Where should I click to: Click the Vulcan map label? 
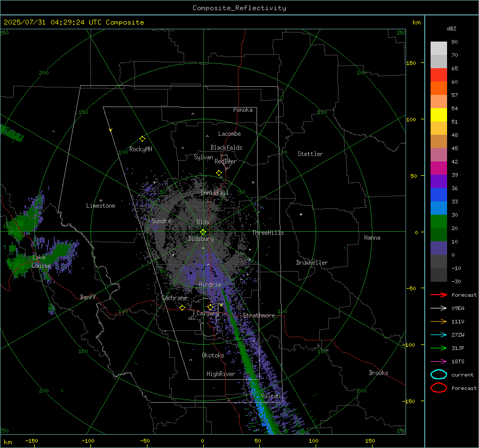click(x=271, y=396)
